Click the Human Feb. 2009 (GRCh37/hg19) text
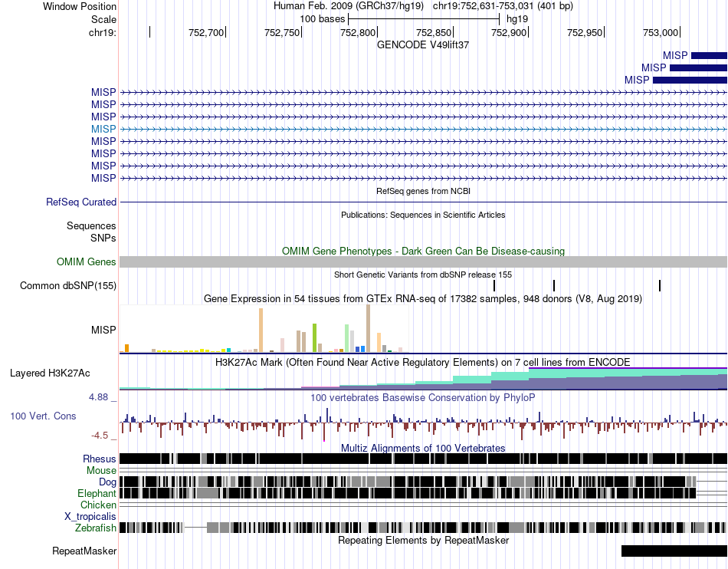This screenshot has height=569, width=728. point(348,6)
